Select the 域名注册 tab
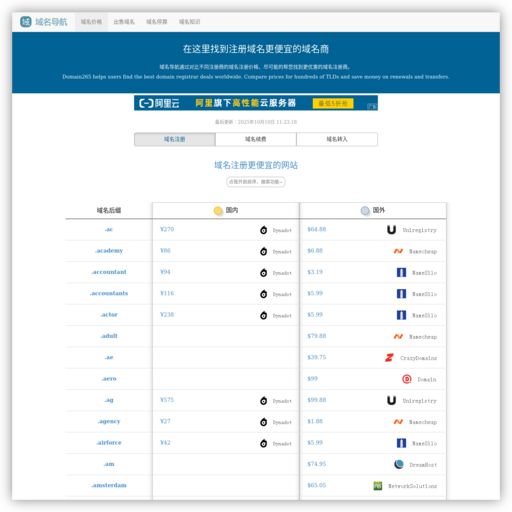Viewport: 512px width, 512px height. click(175, 139)
